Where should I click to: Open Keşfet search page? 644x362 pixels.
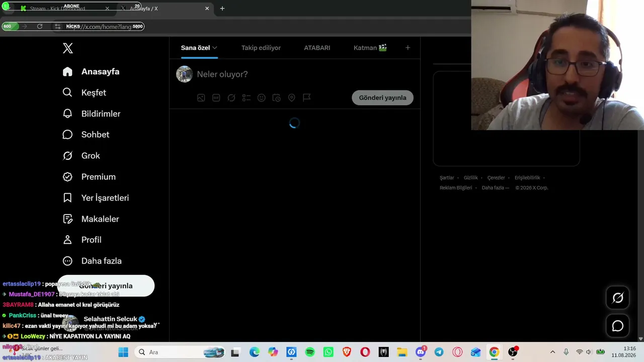click(84, 93)
